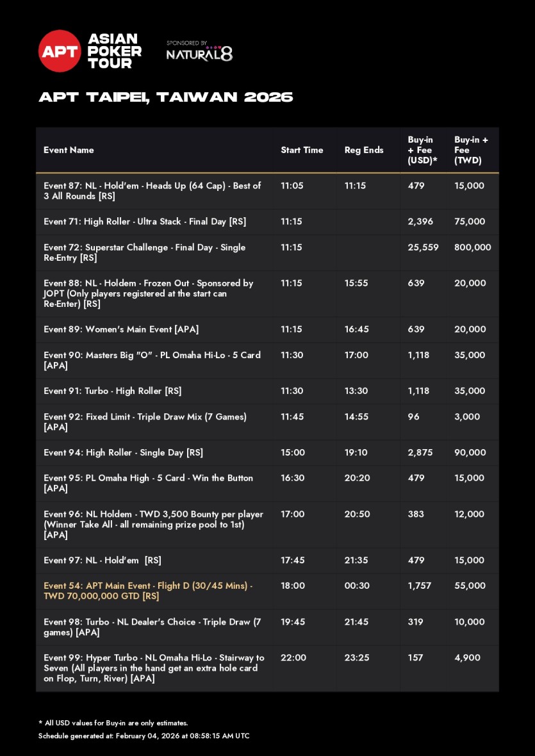The image size is (535, 756).
Task: Click the Buy-in + Fee (USD) header
Action: click(422, 150)
